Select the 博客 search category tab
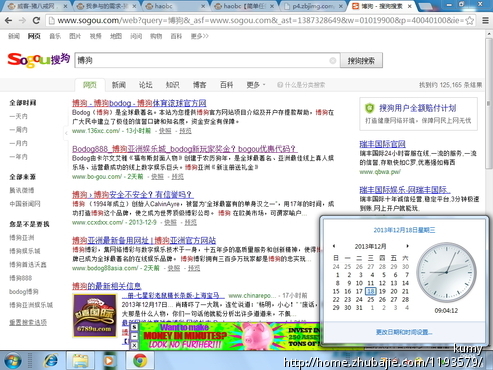This screenshot has width=493, height=370. pyautogui.click(x=199, y=85)
